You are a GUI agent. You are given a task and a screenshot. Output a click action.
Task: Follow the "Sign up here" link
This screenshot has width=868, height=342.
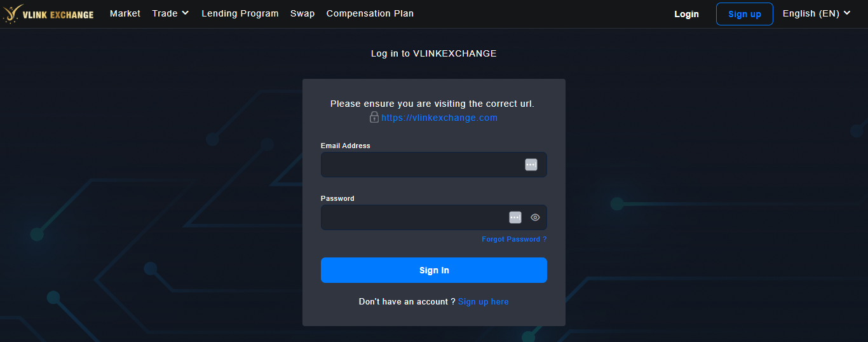click(x=483, y=302)
